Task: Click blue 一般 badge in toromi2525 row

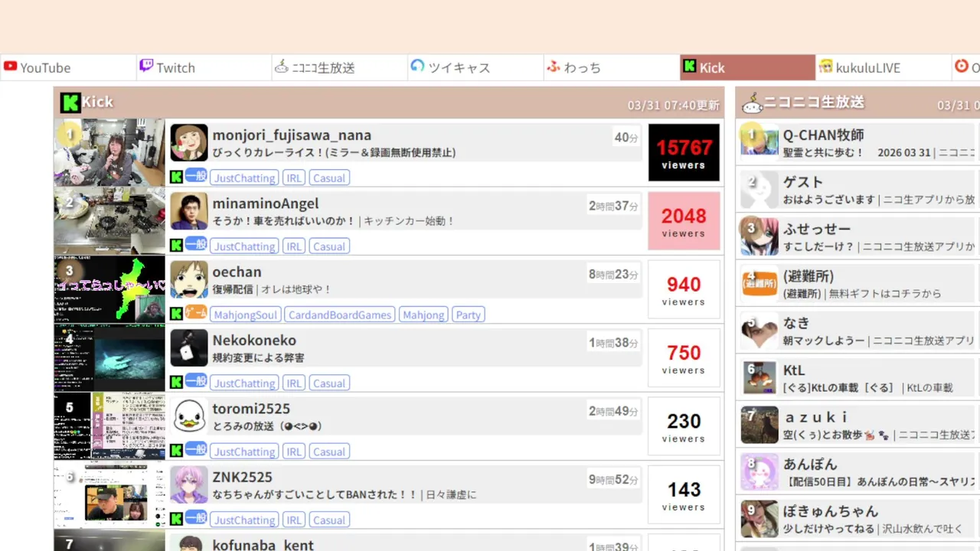Action: 196,450
